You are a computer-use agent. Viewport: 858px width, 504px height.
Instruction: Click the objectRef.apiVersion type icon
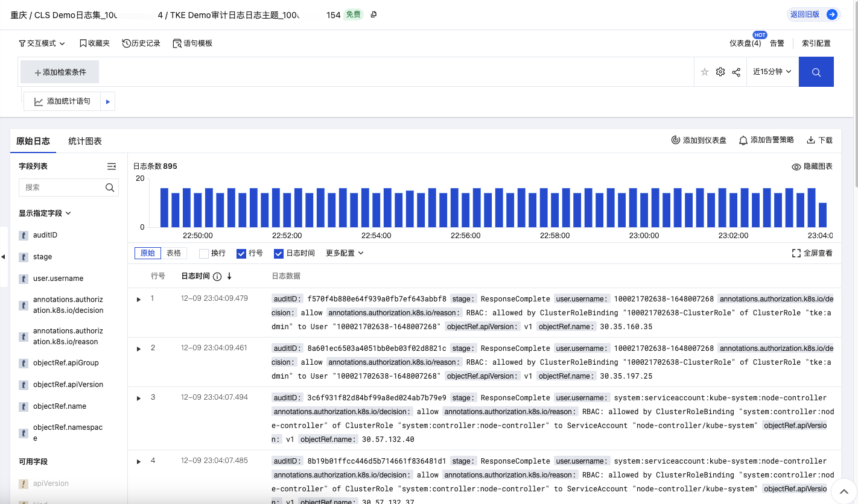point(24,385)
